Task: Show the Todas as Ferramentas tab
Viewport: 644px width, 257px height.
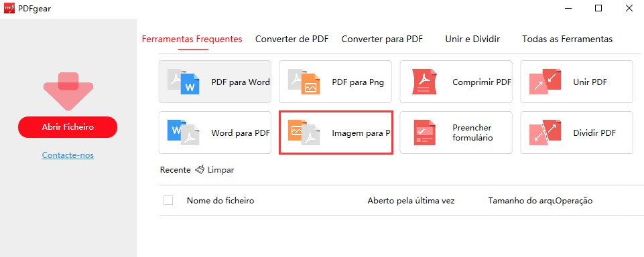Action: (567, 39)
